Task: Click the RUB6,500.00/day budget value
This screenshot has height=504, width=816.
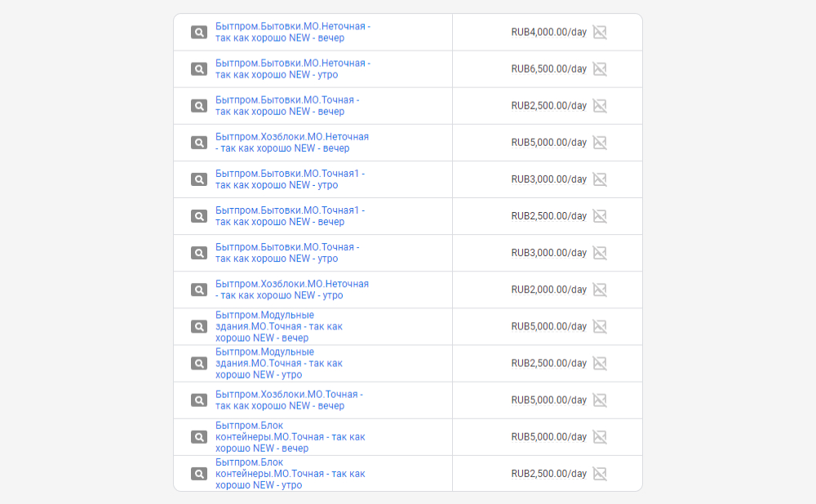Action: click(548, 69)
